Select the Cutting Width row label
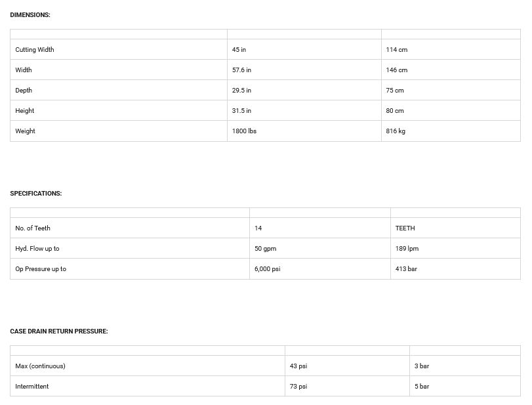 point(35,50)
